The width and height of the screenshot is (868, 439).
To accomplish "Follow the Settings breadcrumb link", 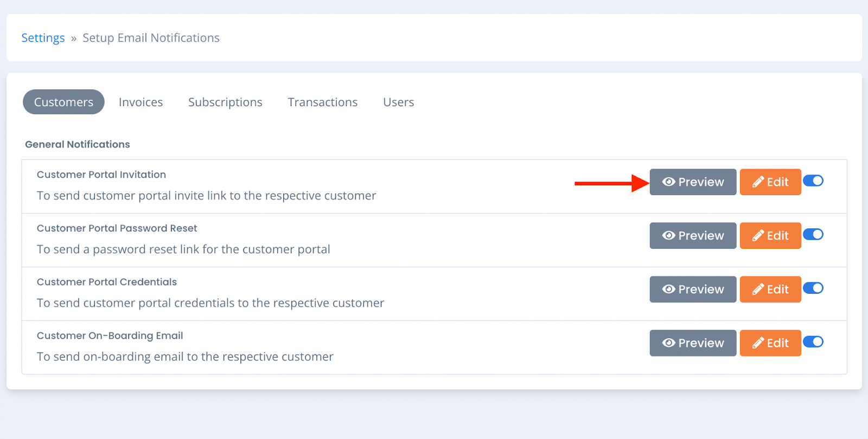I will coord(43,38).
